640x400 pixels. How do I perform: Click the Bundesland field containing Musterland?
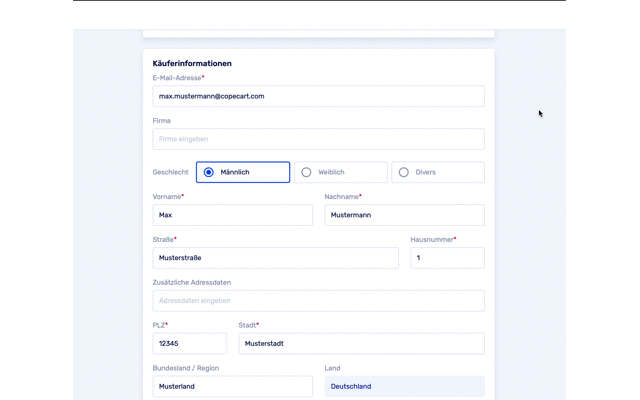(x=232, y=386)
